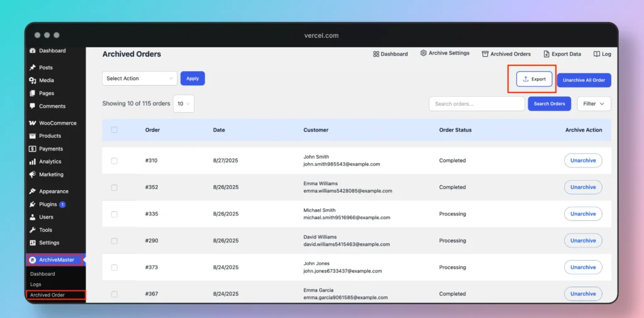The image size is (644, 318).
Task: Open the Logs submenu item
Action: tap(36, 284)
